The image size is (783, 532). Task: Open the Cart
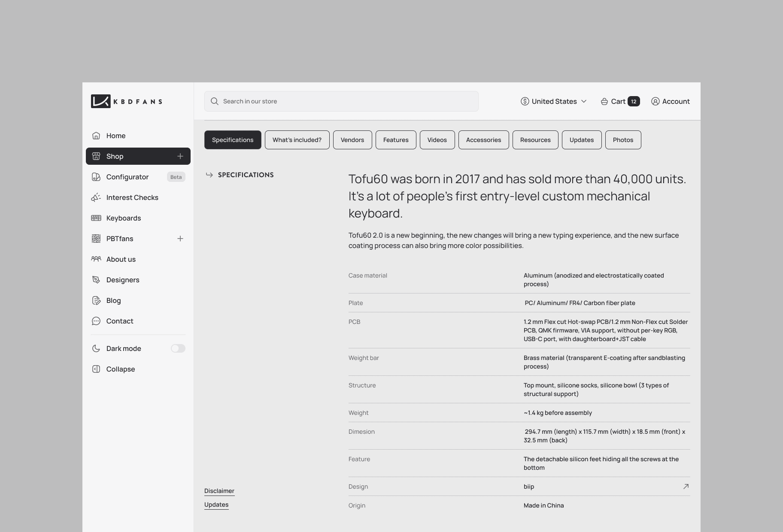(620, 101)
